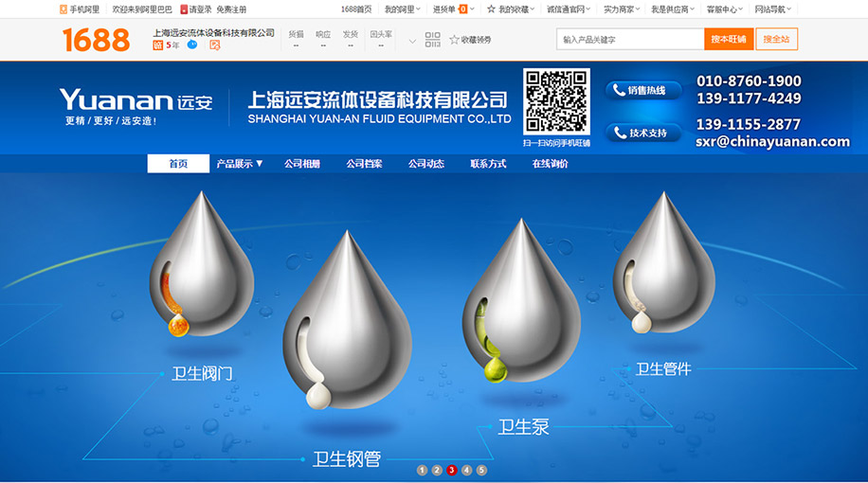Click the star icon beside 我的收藏
This screenshot has width=868, height=483.
click(x=491, y=9)
